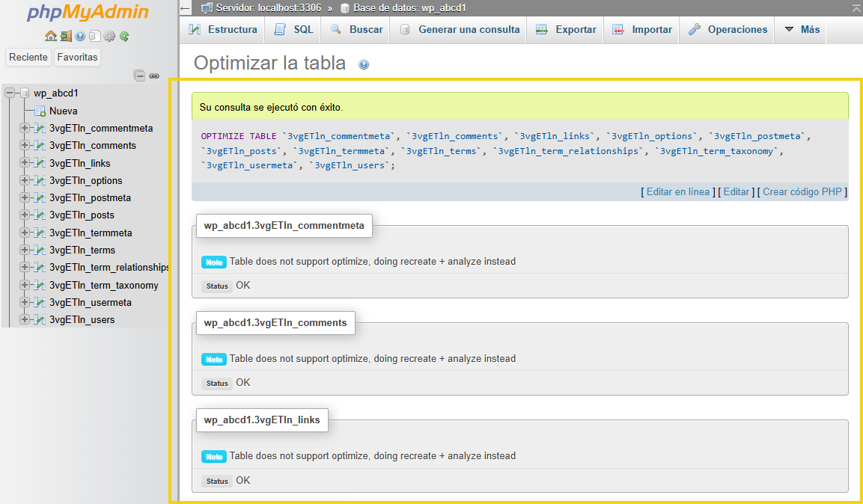Select the Nueva table entry
The height and width of the screenshot is (504, 863).
64,111
